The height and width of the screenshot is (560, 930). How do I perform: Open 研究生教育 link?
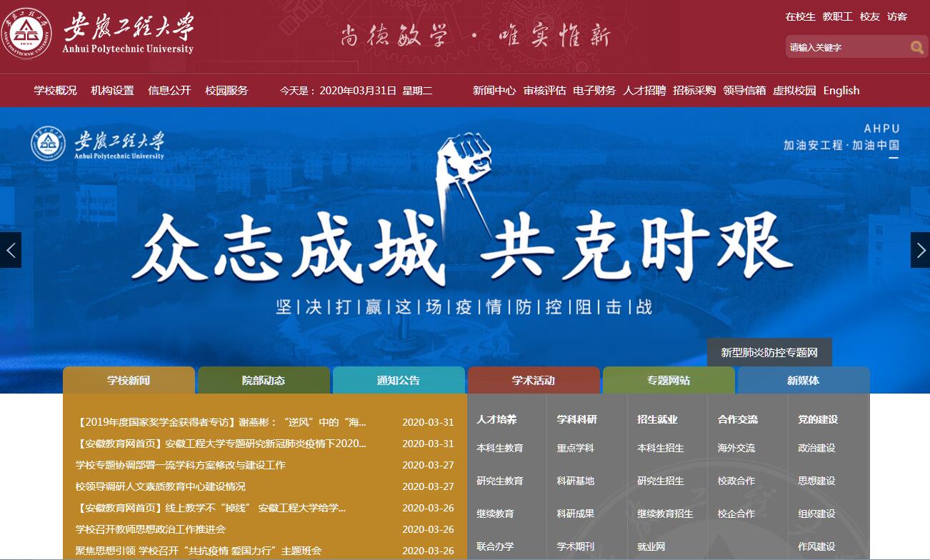click(x=500, y=481)
